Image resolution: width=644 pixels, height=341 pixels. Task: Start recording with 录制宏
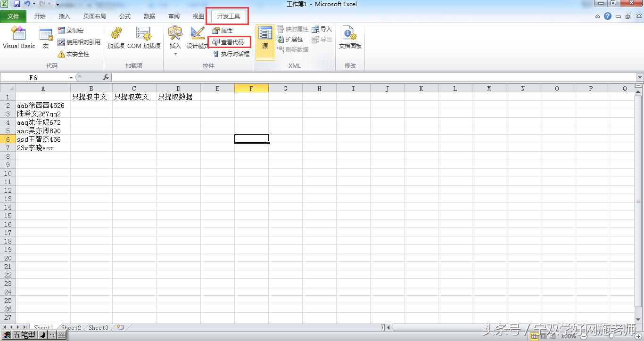pyautogui.click(x=71, y=30)
